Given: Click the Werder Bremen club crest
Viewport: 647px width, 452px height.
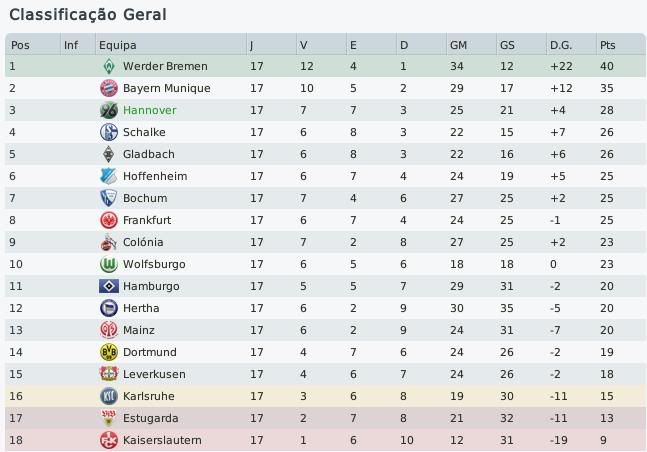Looking at the screenshot, I should pyautogui.click(x=108, y=67).
